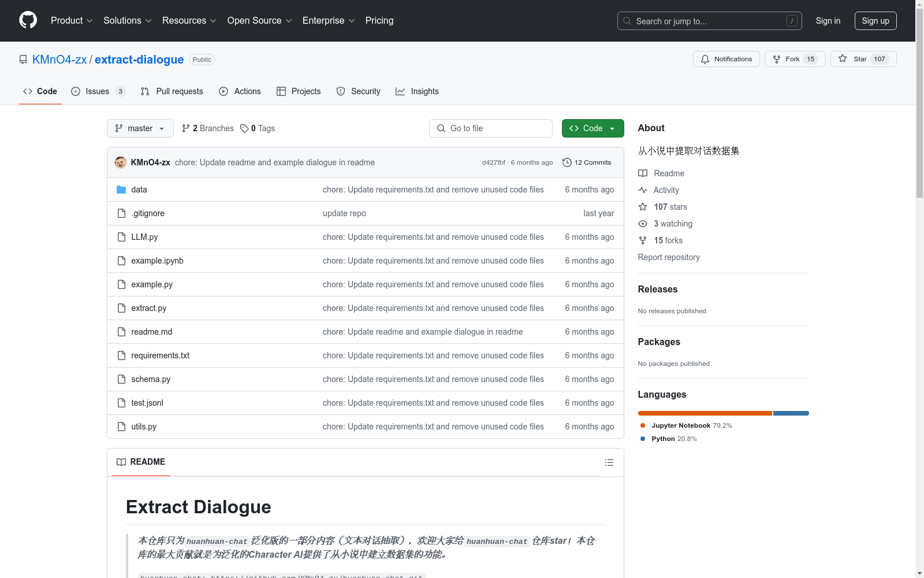
Task: Open the Activity link
Action: [658, 190]
